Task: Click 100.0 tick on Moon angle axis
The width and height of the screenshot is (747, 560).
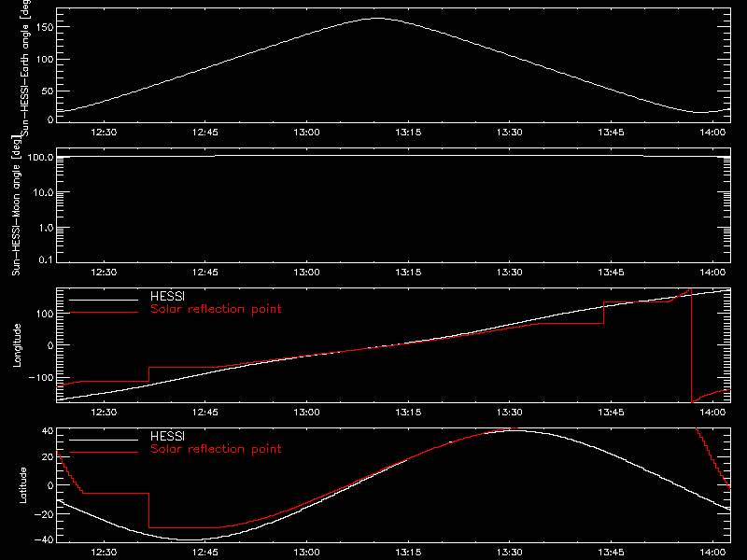Action: (x=41, y=157)
